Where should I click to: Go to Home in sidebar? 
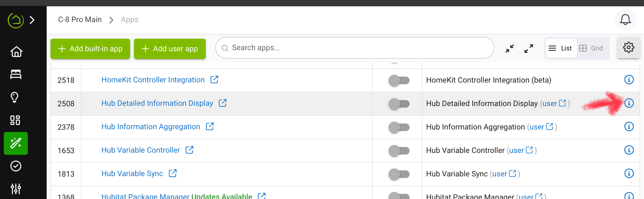[16, 52]
